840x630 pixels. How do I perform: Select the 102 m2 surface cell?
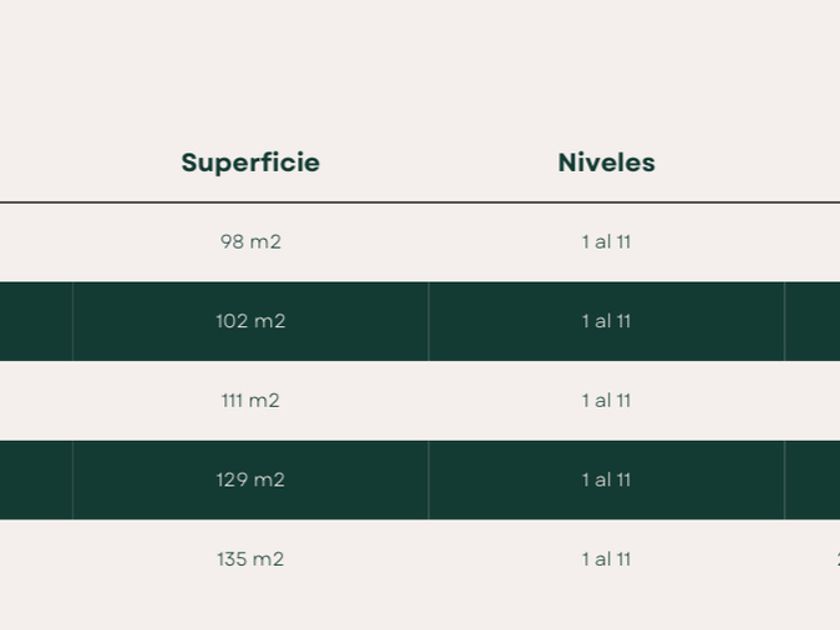pyautogui.click(x=250, y=321)
